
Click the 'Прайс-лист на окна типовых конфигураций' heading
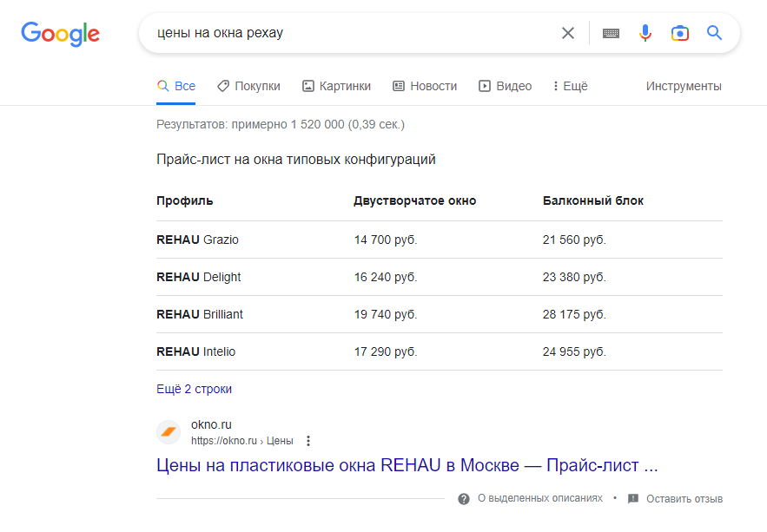pyautogui.click(x=296, y=160)
